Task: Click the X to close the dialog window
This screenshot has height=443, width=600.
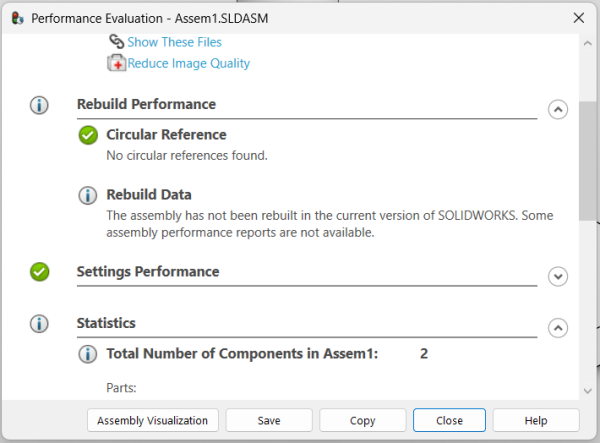Action: 579,18
